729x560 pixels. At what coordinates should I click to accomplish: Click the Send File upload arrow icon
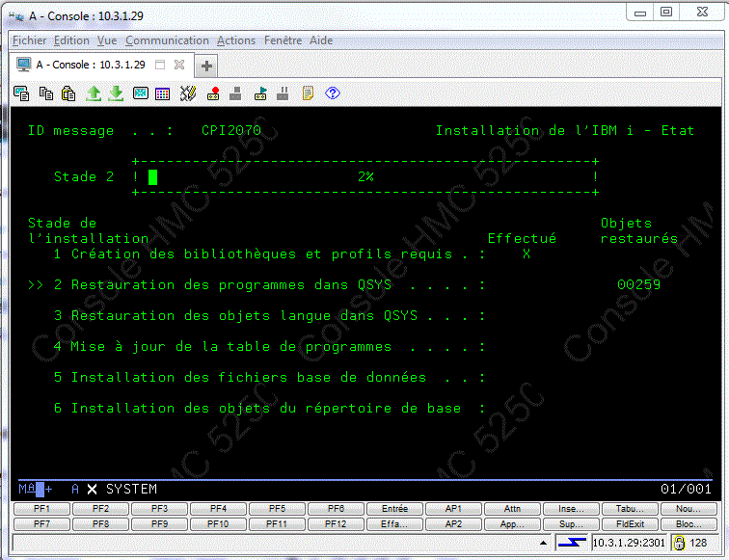tap(94, 93)
